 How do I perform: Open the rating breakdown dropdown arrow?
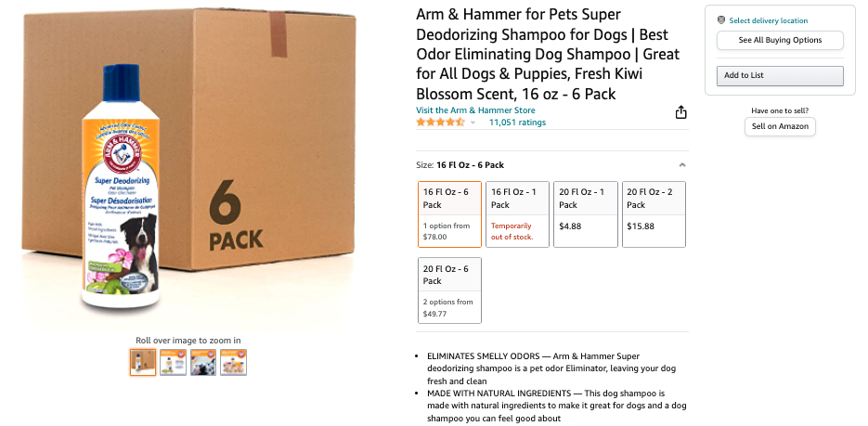[x=473, y=123]
